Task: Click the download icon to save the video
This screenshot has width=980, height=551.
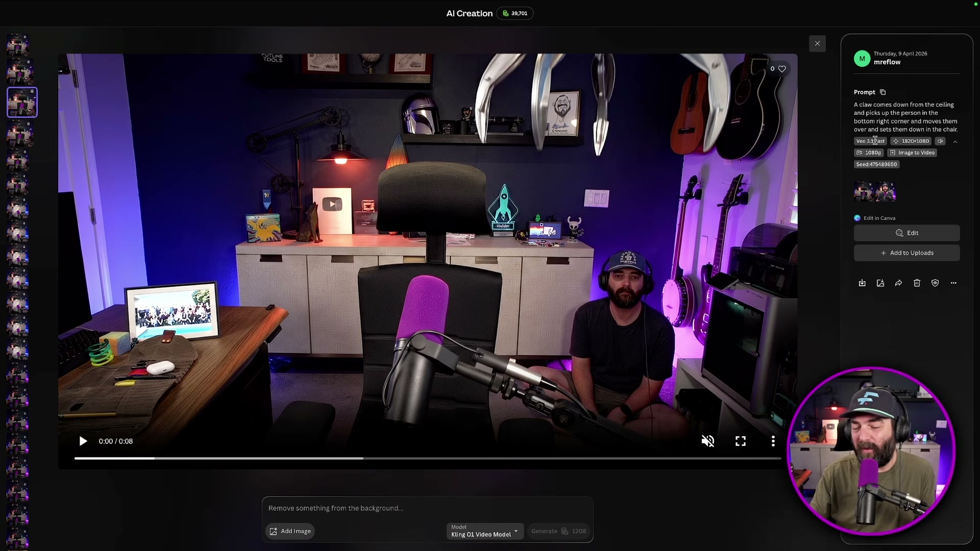Action: click(x=862, y=283)
